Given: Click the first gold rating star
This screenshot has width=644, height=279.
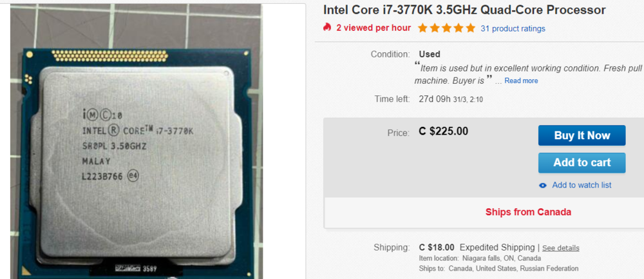Looking at the screenshot, I should point(422,28).
